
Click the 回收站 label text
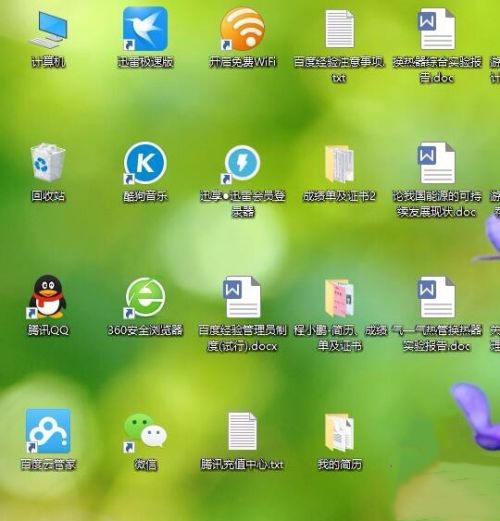coord(48,196)
